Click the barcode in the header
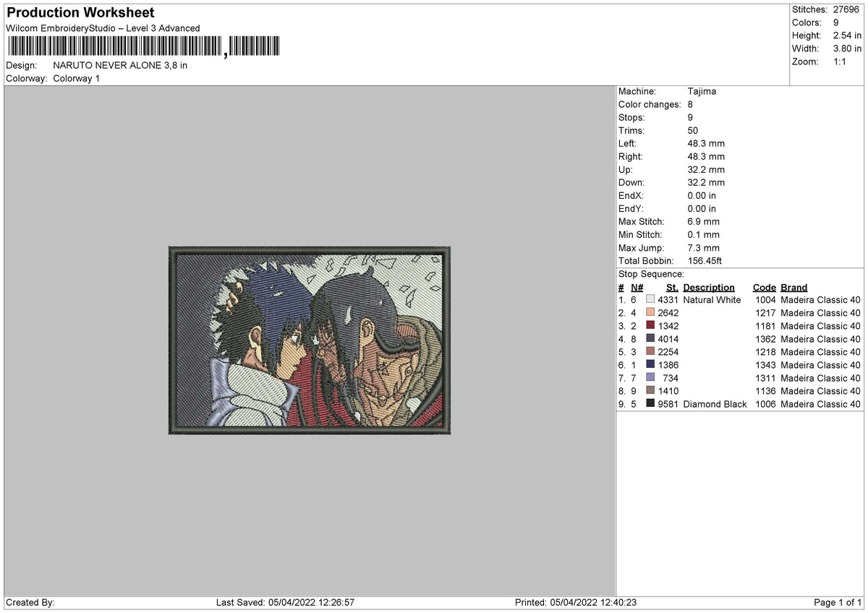Image resolution: width=868 pixels, height=613 pixels. [142, 47]
